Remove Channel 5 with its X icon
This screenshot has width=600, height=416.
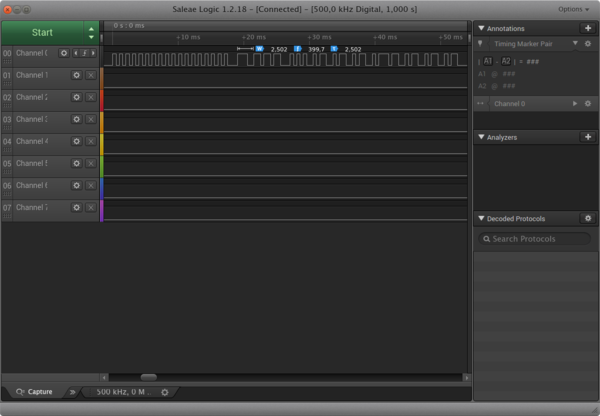(91, 163)
